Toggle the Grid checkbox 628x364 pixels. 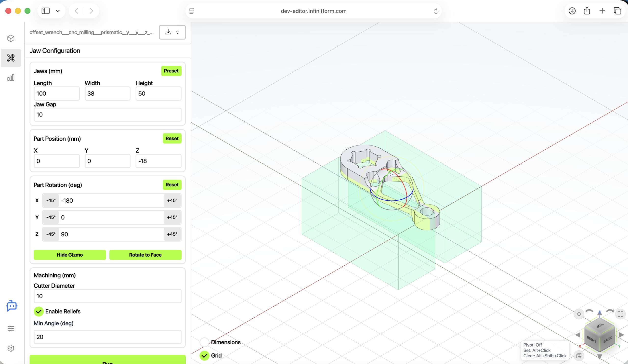click(204, 355)
